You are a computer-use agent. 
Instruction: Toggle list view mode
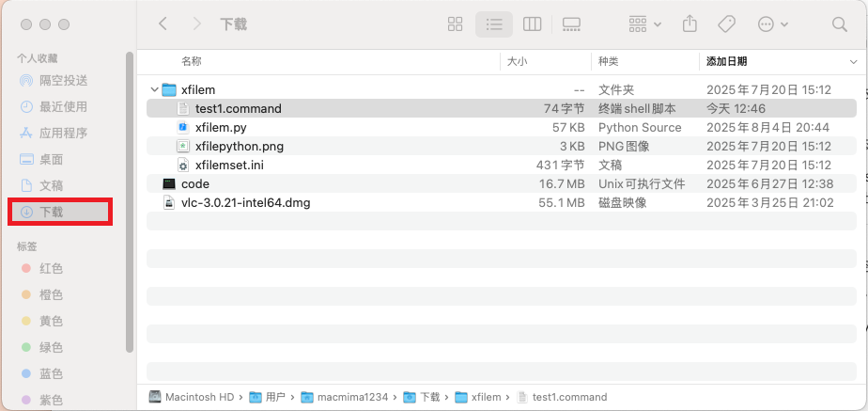coord(493,24)
